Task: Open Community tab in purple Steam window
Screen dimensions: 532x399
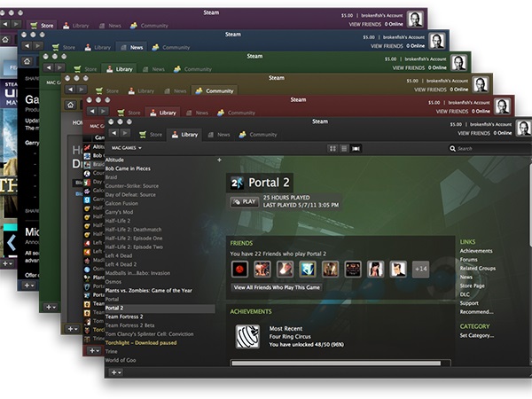Action: 149,26
